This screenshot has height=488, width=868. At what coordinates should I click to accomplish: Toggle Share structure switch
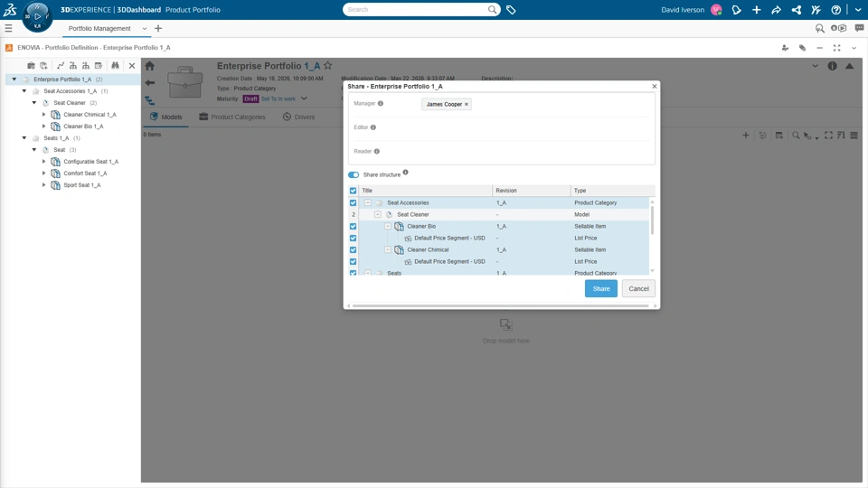click(354, 174)
